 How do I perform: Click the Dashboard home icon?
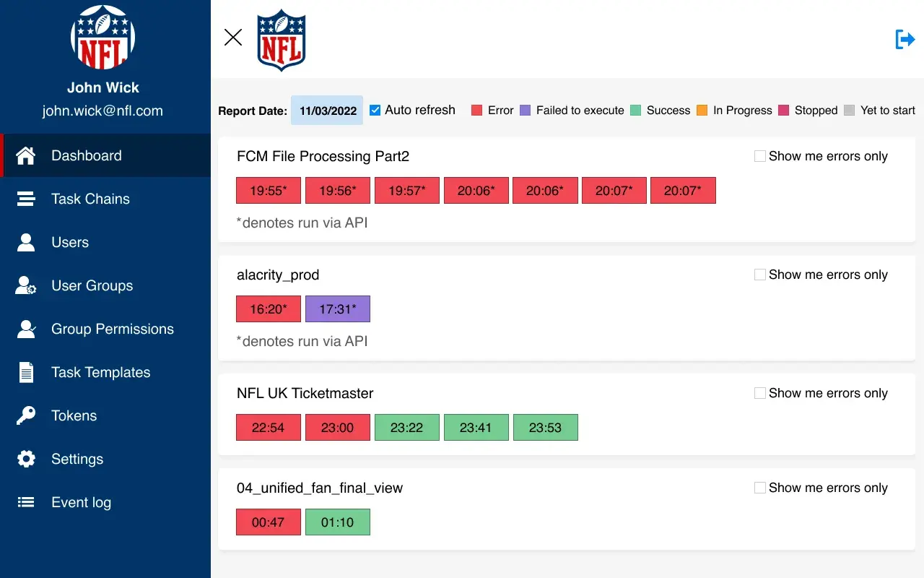pos(26,155)
